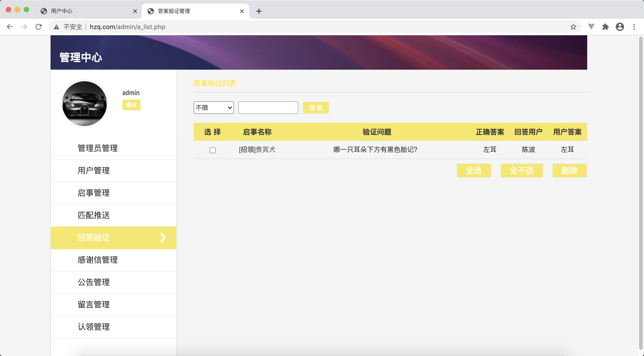Image resolution: width=644 pixels, height=356 pixels.
Task: Open 留言管理 in the sidebar
Action: click(x=114, y=305)
